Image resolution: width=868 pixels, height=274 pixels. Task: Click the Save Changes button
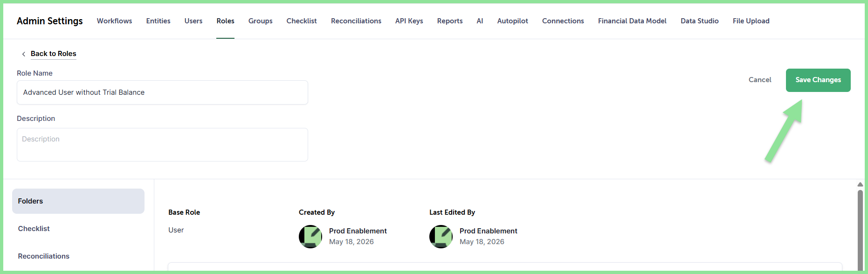point(818,80)
